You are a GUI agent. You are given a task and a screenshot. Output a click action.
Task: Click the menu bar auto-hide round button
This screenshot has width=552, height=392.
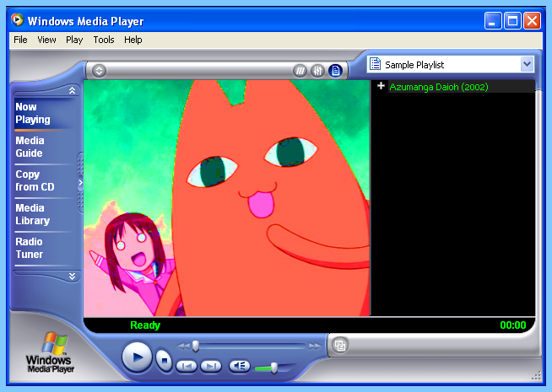pos(100,71)
